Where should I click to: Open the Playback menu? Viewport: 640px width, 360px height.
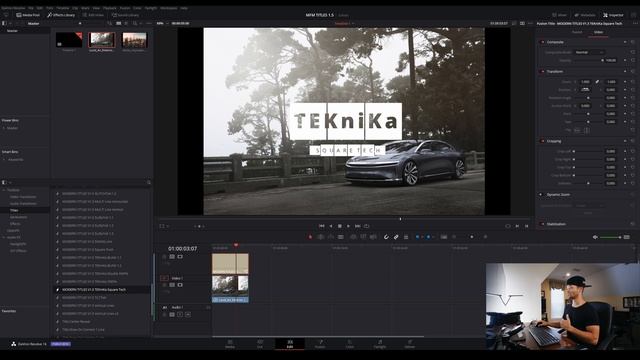click(109, 8)
